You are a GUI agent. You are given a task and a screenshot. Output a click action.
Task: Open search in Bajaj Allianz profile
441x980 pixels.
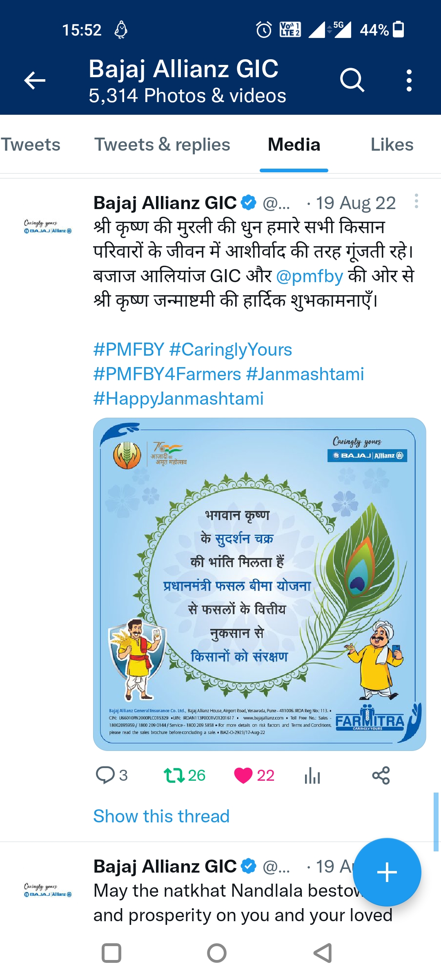click(x=352, y=80)
